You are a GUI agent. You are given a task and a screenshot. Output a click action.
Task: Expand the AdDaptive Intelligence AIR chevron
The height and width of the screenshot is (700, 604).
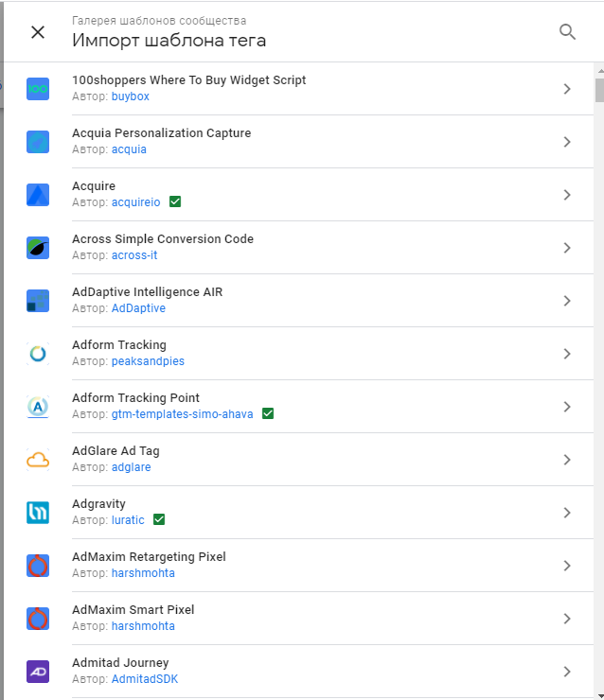(567, 301)
